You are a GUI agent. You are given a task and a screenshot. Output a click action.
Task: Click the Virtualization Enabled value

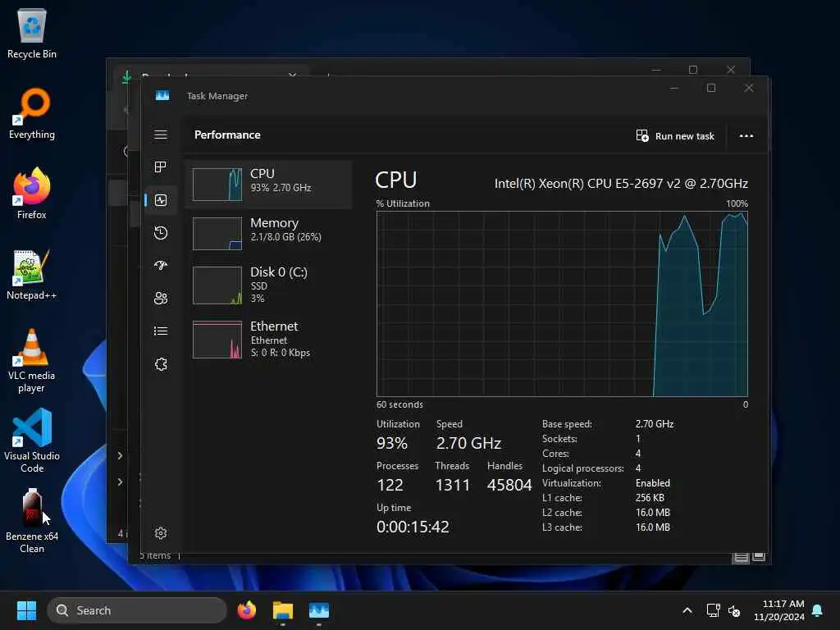click(652, 483)
